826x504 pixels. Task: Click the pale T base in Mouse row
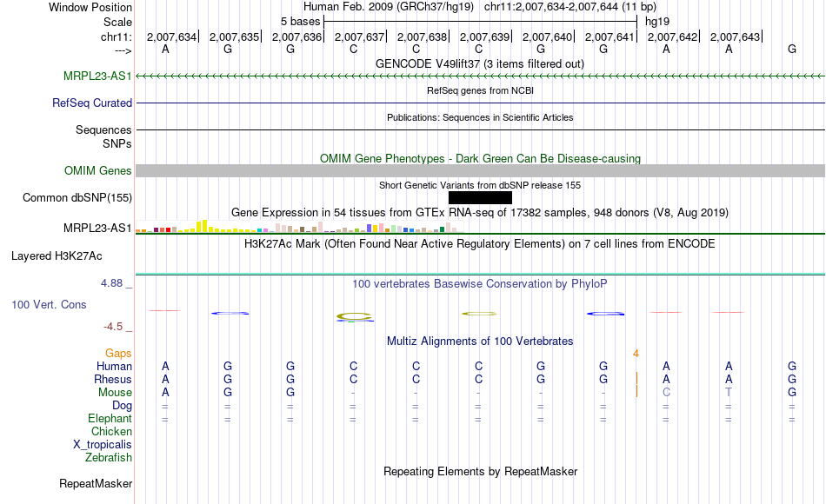pos(729,393)
